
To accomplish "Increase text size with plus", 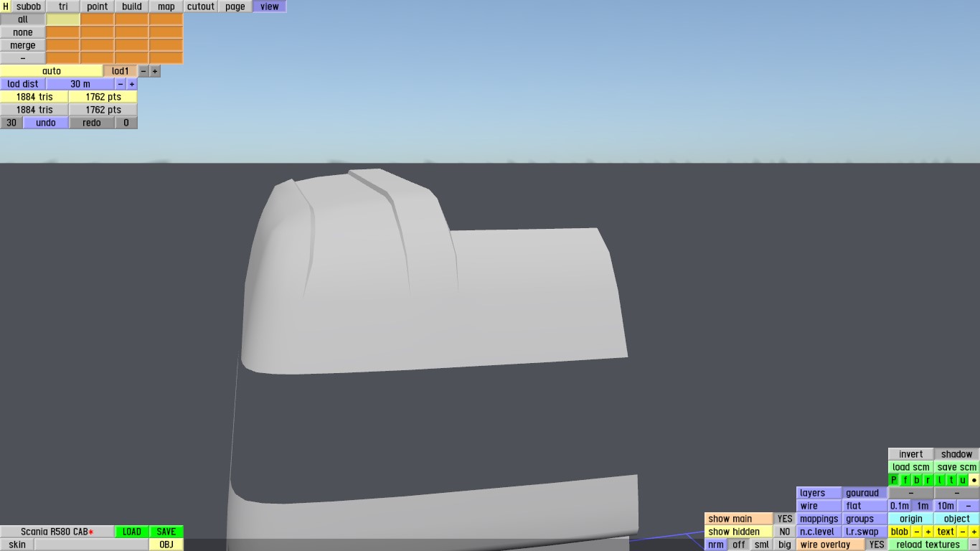I will pos(974,532).
